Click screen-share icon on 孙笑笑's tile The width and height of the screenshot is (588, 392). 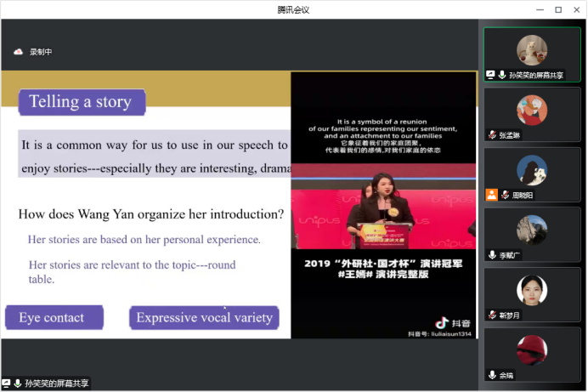490,75
